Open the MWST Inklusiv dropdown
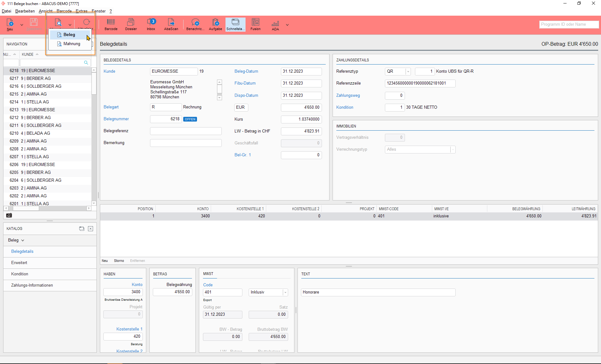 285,292
